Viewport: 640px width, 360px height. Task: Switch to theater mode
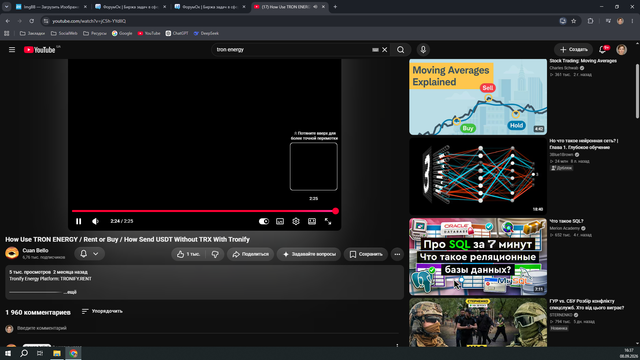click(312, 221)
